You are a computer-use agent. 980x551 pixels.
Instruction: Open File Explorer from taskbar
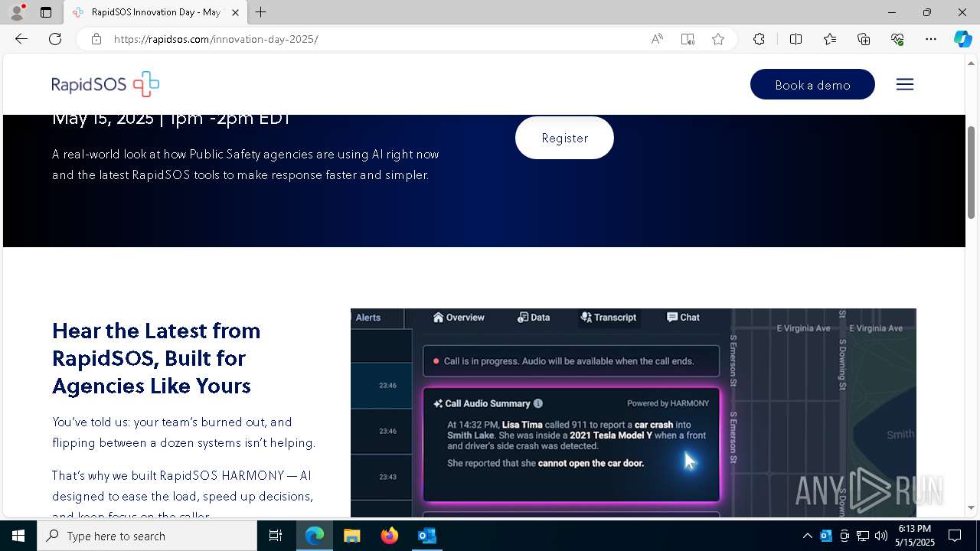pyautogui.click(x=351, y=536)
